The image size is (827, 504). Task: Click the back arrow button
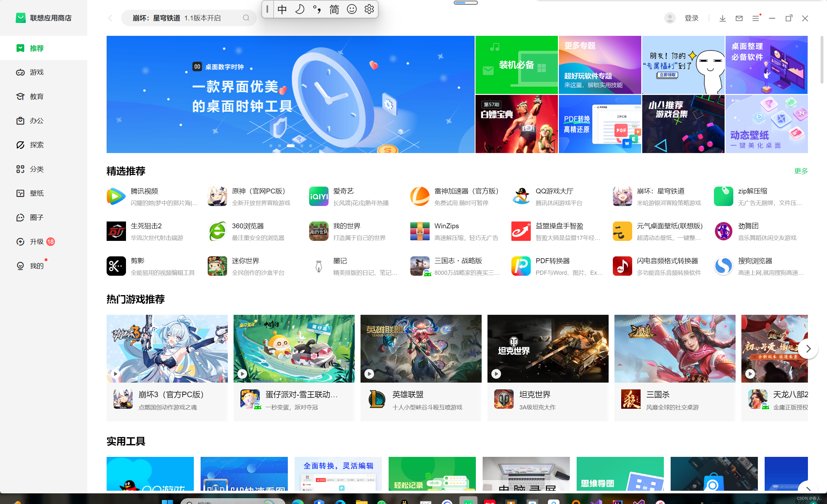pos(110,18)
